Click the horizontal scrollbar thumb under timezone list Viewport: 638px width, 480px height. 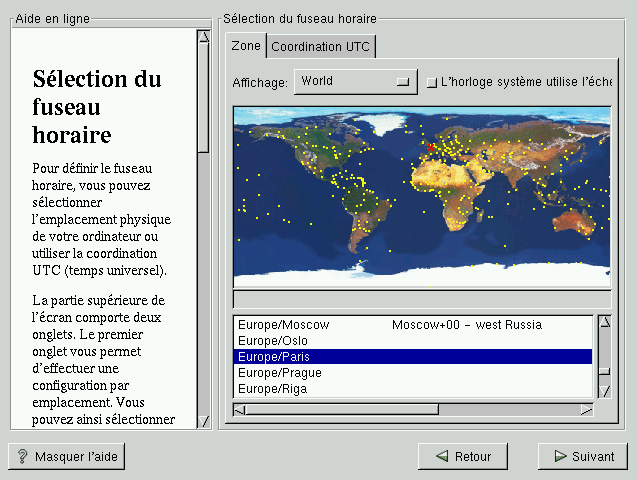[342, 409]
